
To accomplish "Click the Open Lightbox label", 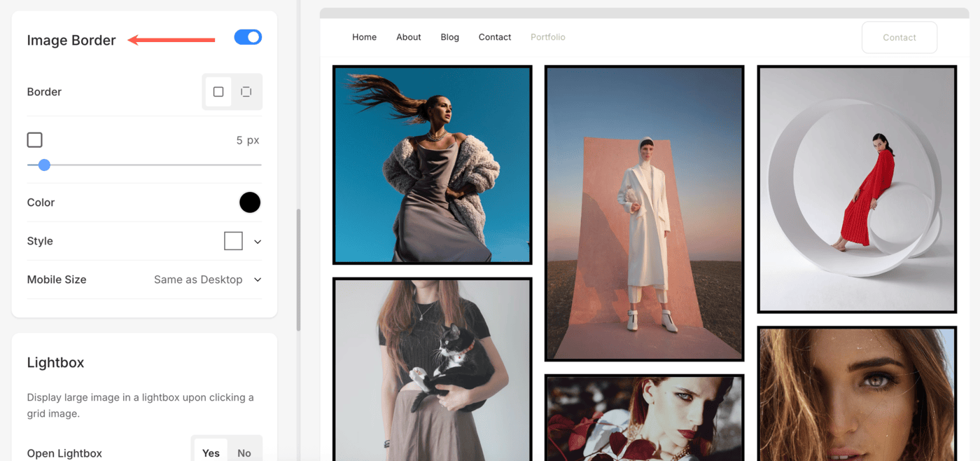I will point(64,453).
